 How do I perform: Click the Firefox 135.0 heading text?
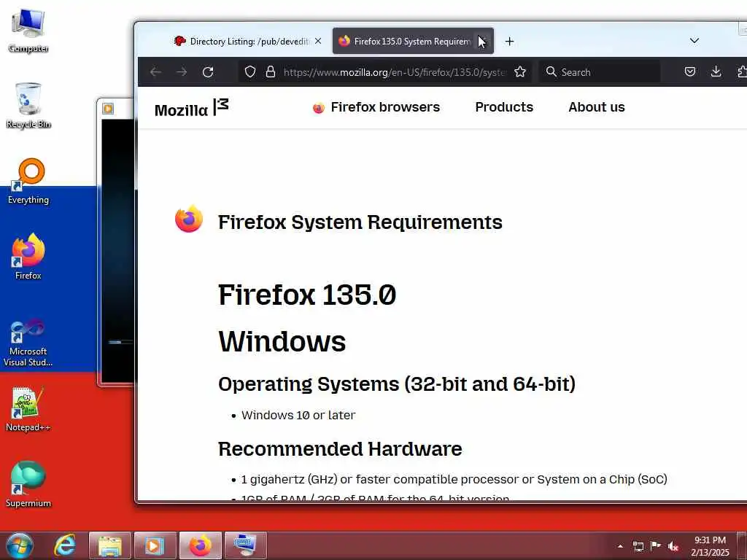pos(307,295)
